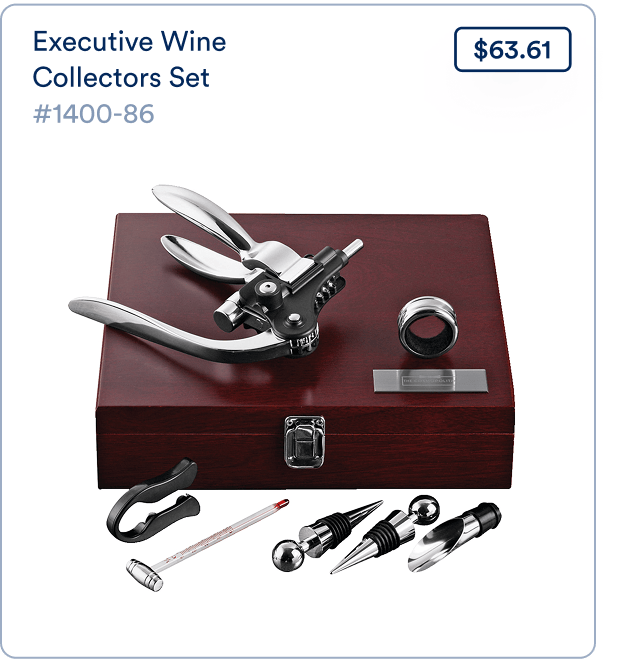Click the wine drip collar ring

427,326
